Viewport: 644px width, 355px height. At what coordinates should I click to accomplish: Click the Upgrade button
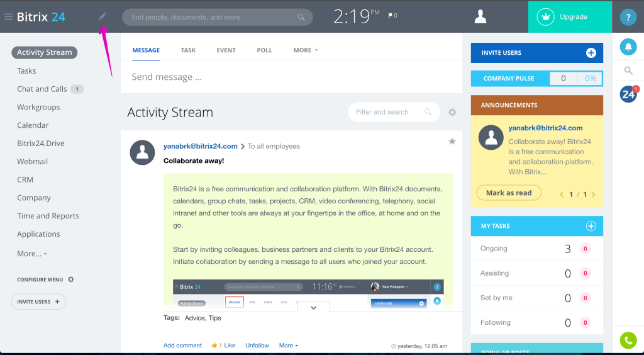(570, 17)
